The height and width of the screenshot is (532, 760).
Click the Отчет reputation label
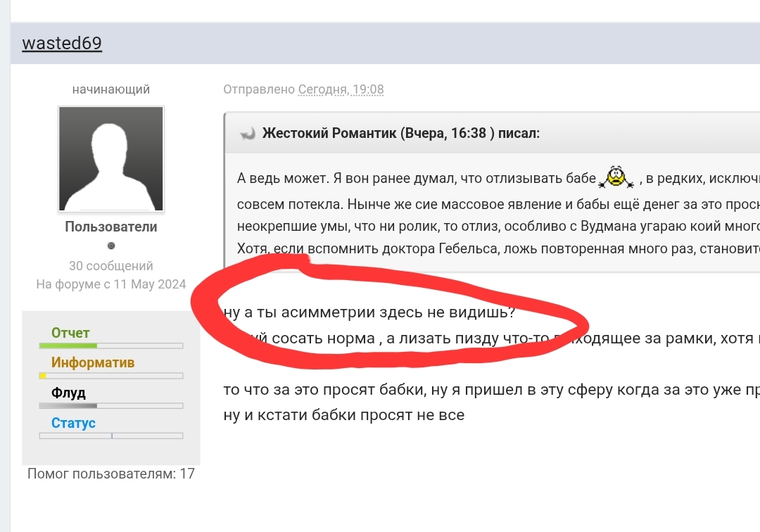70,333
